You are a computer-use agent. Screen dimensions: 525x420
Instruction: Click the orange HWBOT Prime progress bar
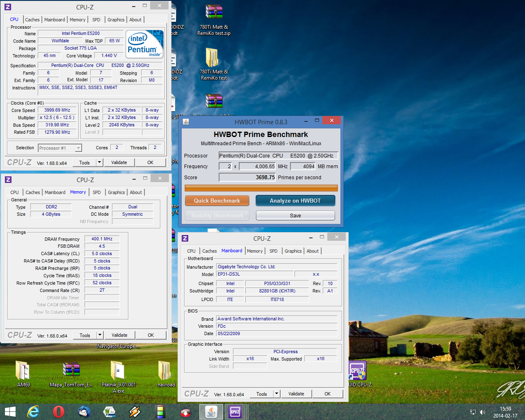[x=261, y=188]
